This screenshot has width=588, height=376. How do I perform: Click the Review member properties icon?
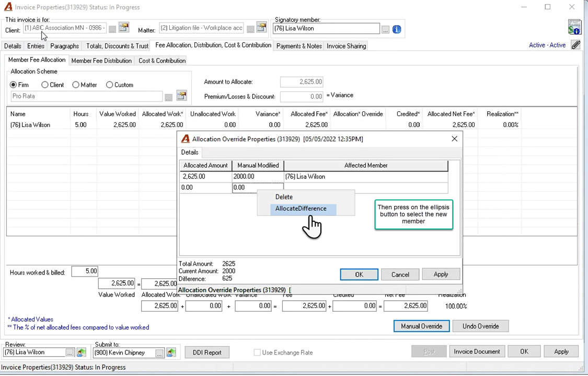click(82, 352)
